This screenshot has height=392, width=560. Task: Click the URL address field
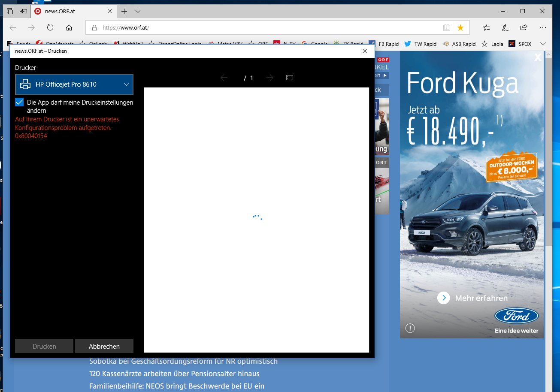(x=266, y=27)
